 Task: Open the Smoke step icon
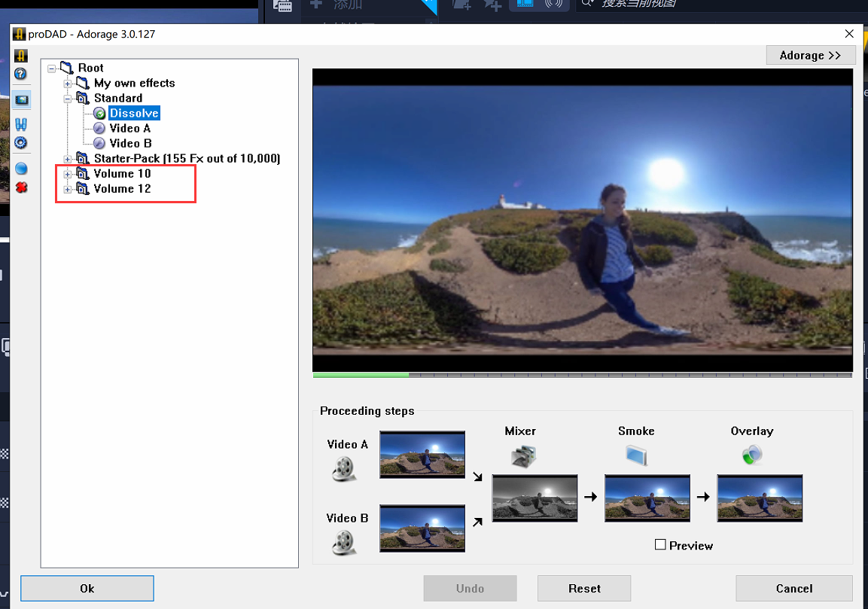point(635,455)
